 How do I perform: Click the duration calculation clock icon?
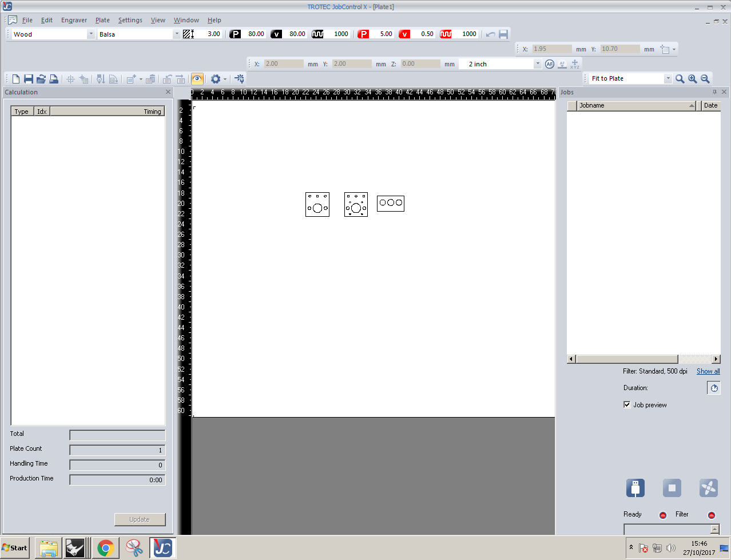pyautogui.click(x=714, y=388)
